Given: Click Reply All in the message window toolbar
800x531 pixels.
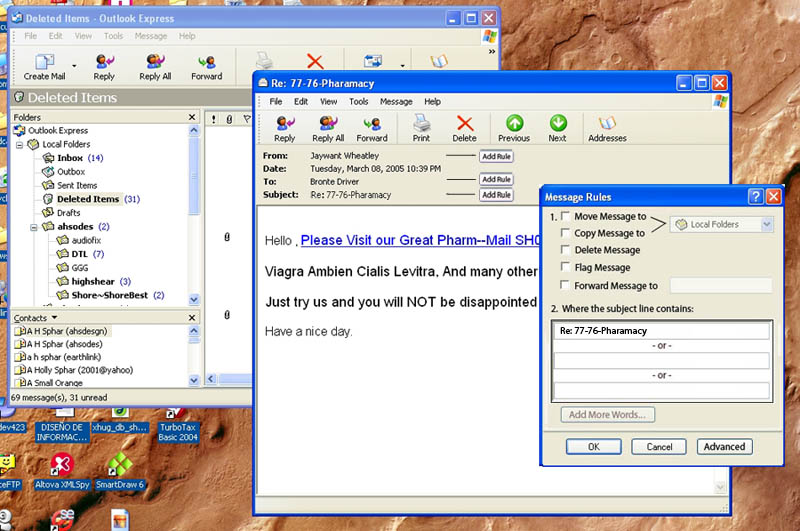Looking at the screenshot, I should [x=328, y=129].
